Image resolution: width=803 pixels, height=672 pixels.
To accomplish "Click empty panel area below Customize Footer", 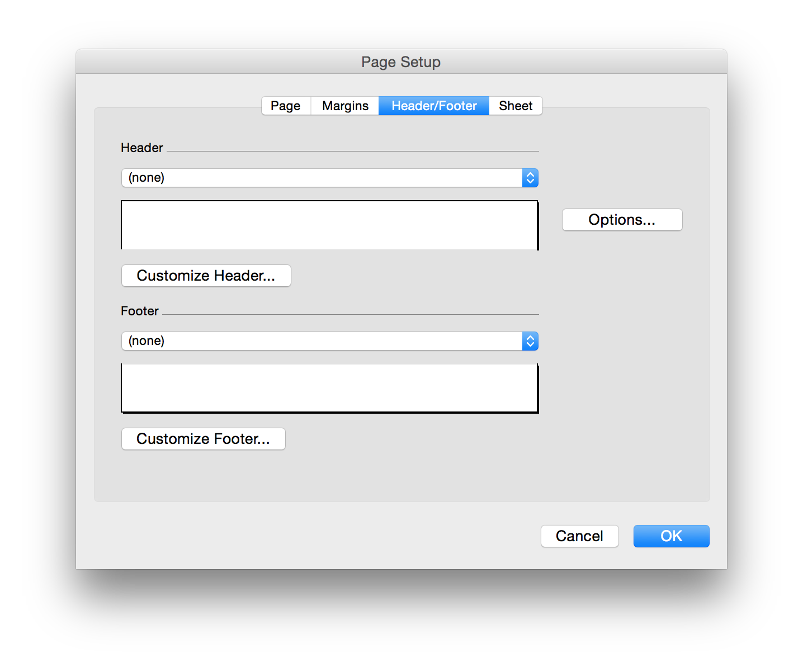I will [336, 475].
